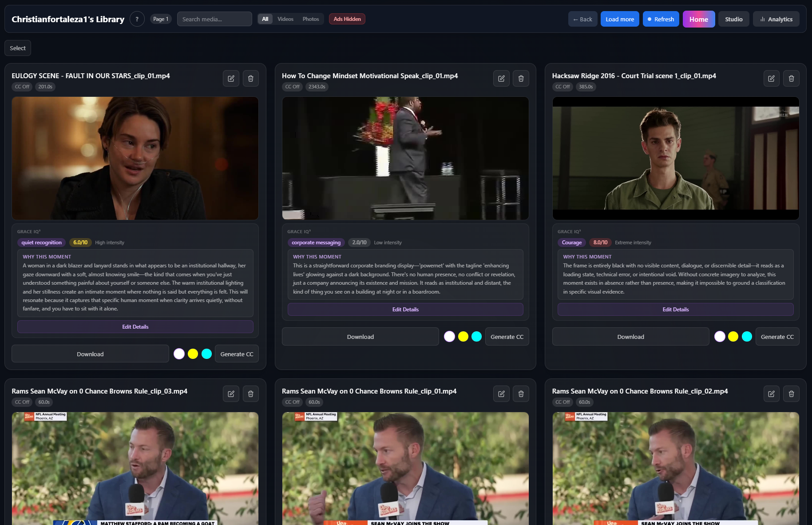This screenshot has width=812, height=525.
Task: Remove Rams clip_03 with the trash icon
Action: [250, 394]
